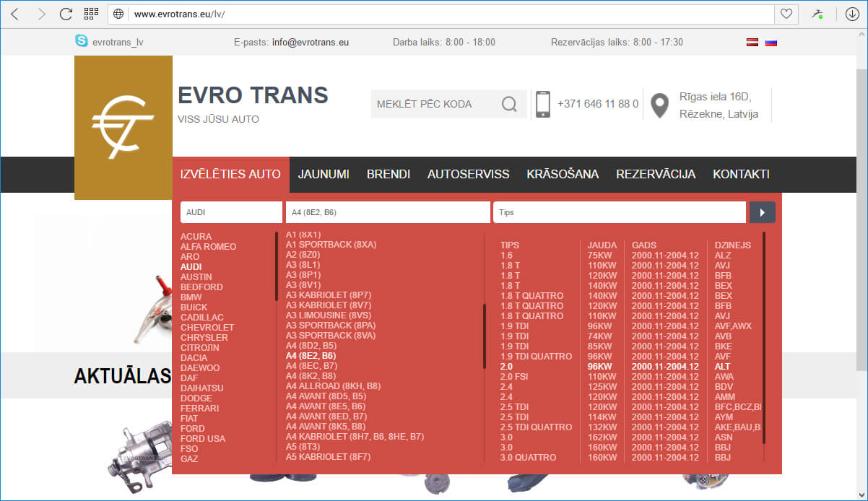Choose model A4 AVANT (8E5, B6)

(x=326, y=406)
